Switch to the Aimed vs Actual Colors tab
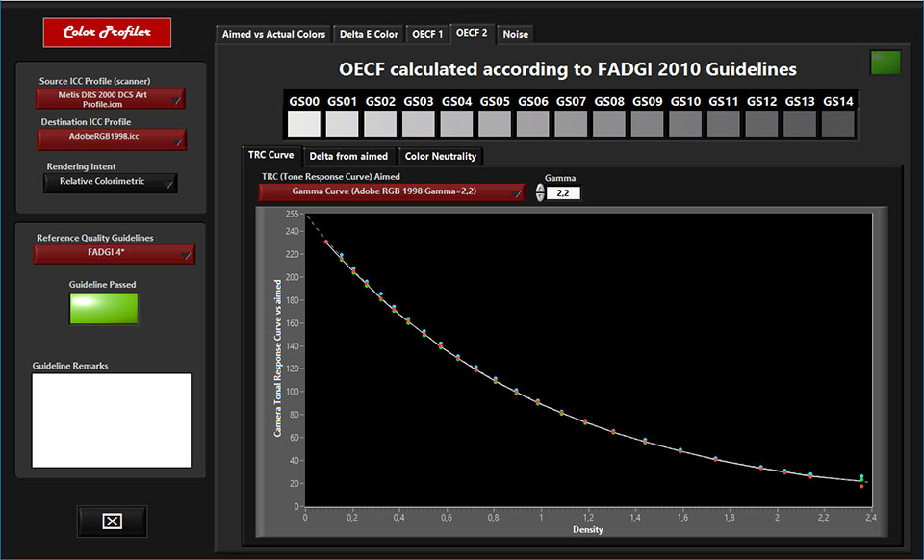924x560 pixels. coord(273,34)
